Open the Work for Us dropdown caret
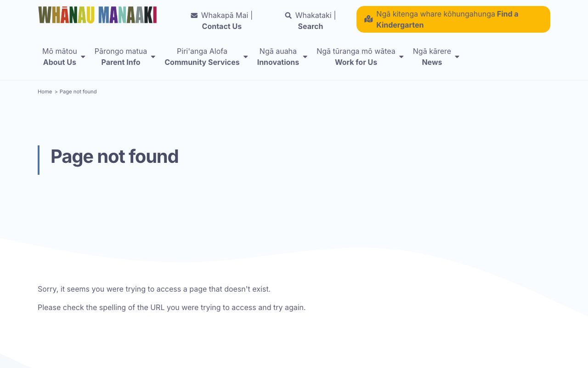Image resolution: width=588 pixels, height=368 pixels. pos(401,57)
